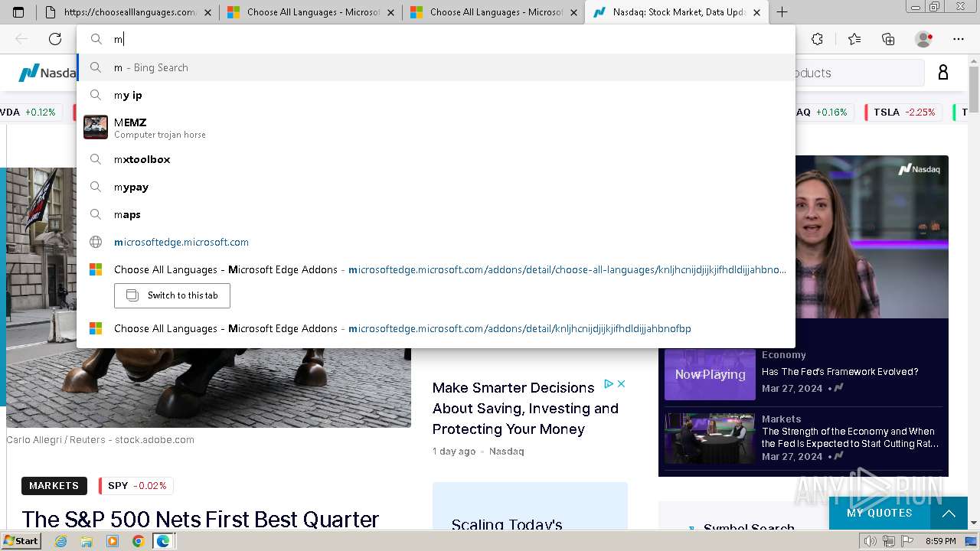Open Nasdaq account user icon
This screenshot has width=980, height=551.
[943, 73]
